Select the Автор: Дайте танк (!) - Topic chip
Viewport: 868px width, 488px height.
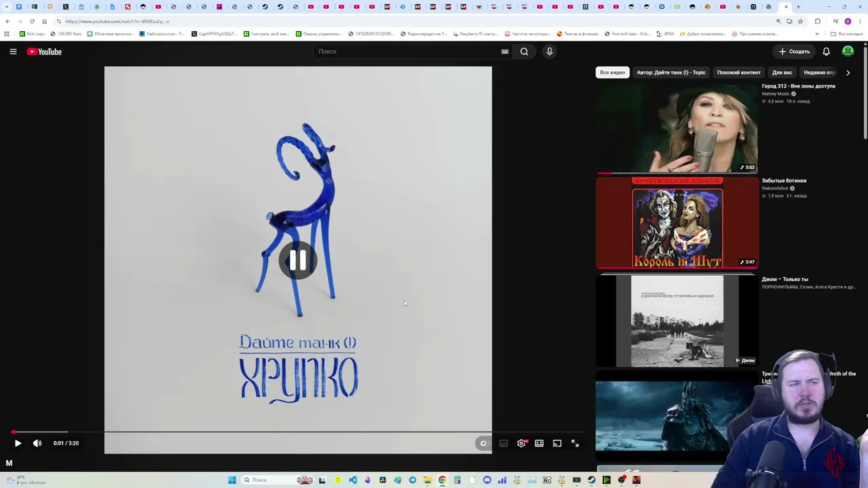tap(671, 73)
